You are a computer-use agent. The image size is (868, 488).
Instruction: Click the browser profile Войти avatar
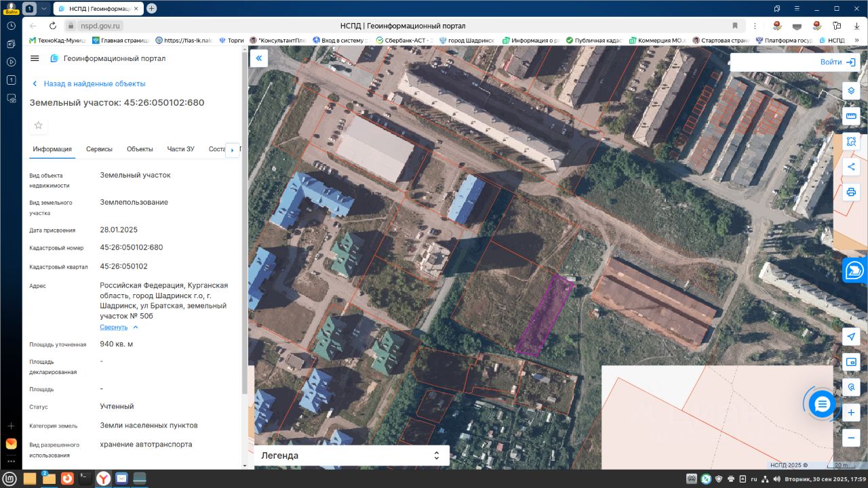tap(11, 8)
